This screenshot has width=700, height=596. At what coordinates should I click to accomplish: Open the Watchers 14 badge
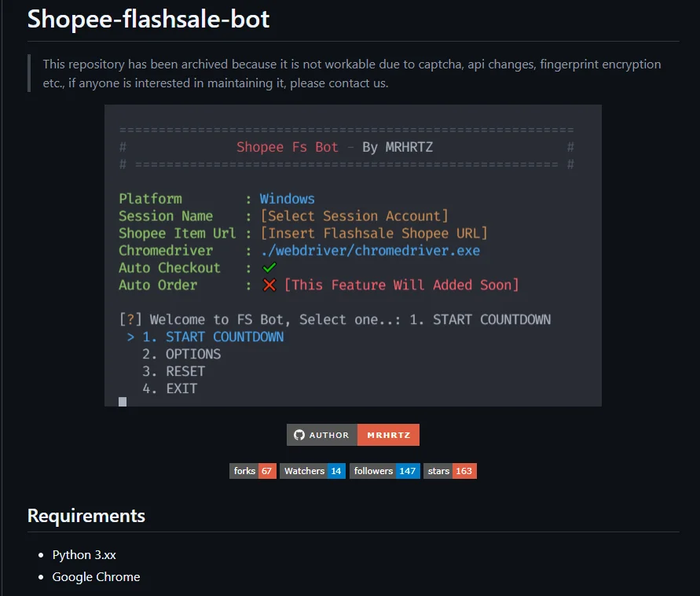pyautogui.click(x=313, y=471)
